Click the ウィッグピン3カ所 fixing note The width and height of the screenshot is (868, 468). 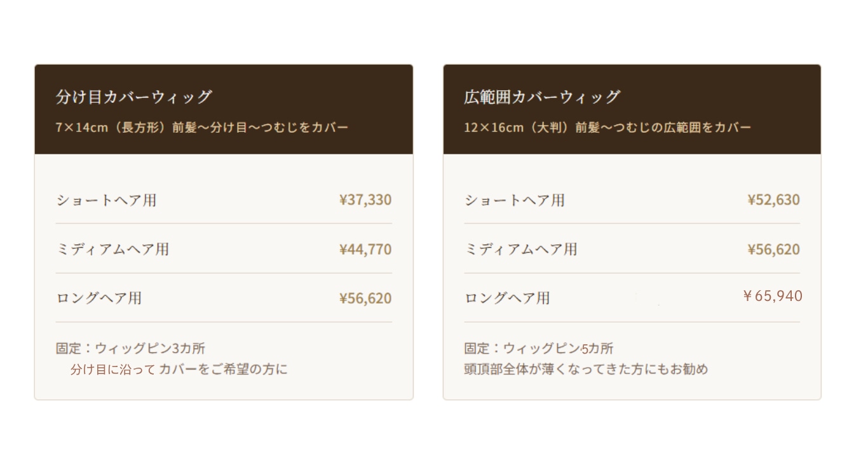pos(130,349)
